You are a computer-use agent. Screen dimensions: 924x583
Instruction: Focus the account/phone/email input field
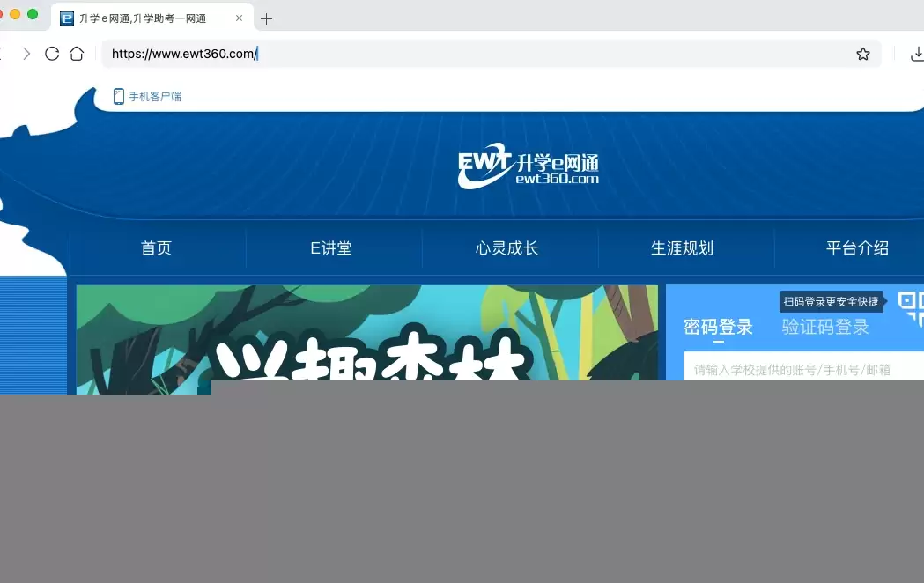pos(804,367)
